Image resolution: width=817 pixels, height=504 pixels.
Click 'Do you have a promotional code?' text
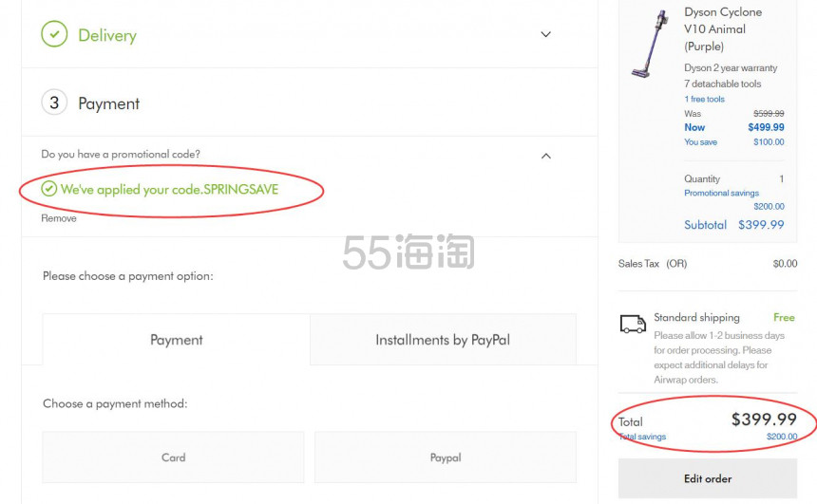[x=121, y=154]
